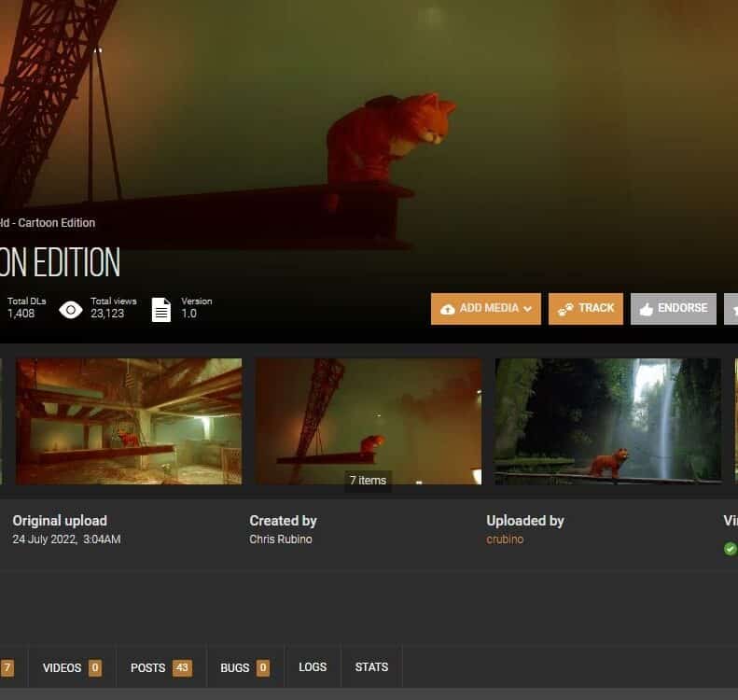Click the green virus scan checkmark icon
Viewport: 738px width, 700px height.
730,549
